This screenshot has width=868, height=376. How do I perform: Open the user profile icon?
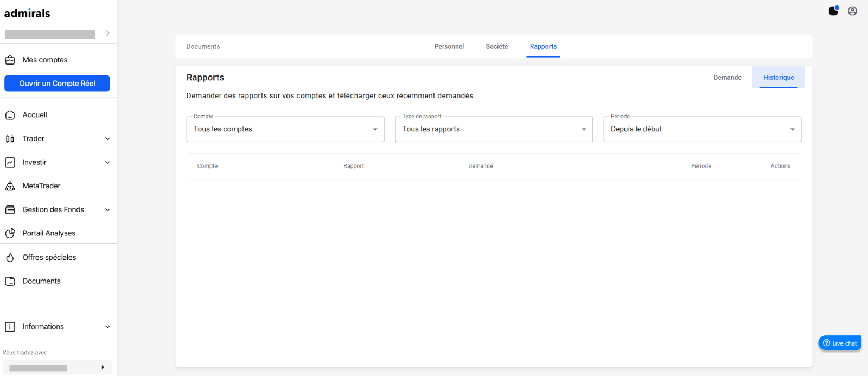pyautogui.click(x=852, y=11)
